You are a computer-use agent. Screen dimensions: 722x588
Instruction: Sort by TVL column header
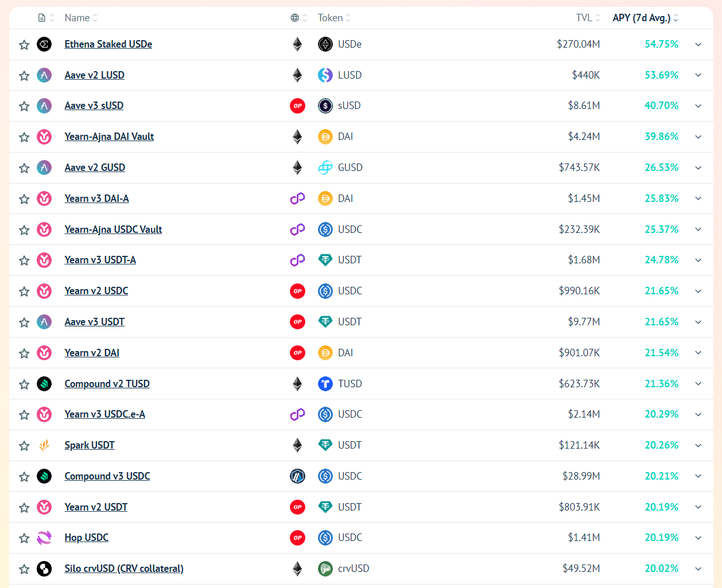pos(588,18)
